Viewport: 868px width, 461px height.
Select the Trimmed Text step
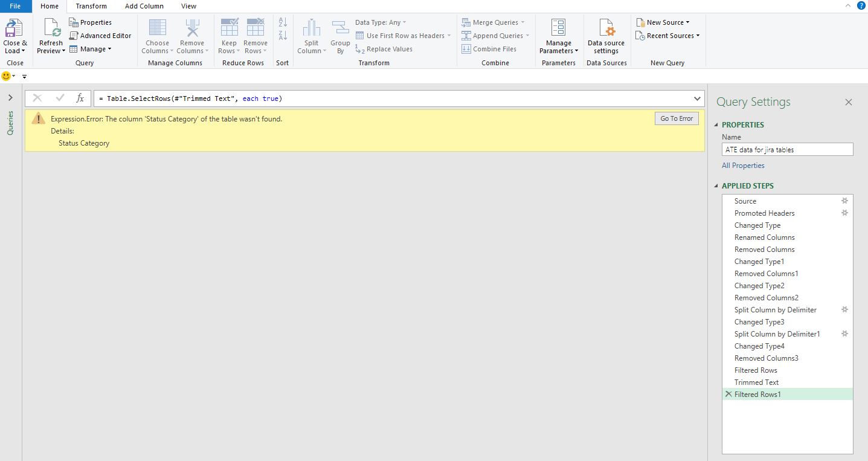tap(787, 382)
